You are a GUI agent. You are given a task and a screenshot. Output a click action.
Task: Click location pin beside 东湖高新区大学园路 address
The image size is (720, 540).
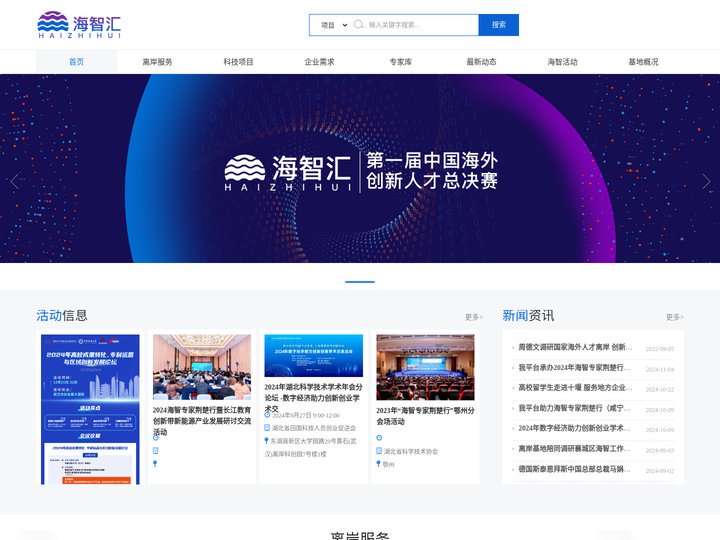click(267, 441)
